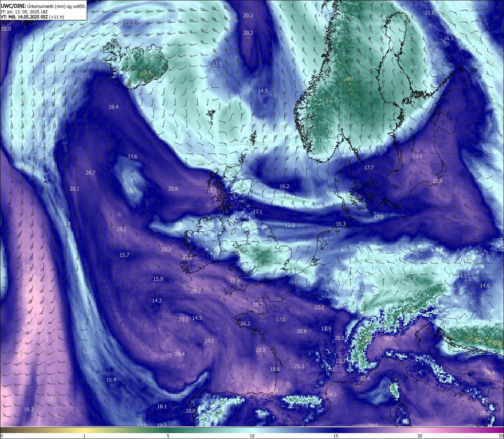Click the 5 tick label on the legend
This screenshot has height=439, width=504.
(x=168, y=435)
